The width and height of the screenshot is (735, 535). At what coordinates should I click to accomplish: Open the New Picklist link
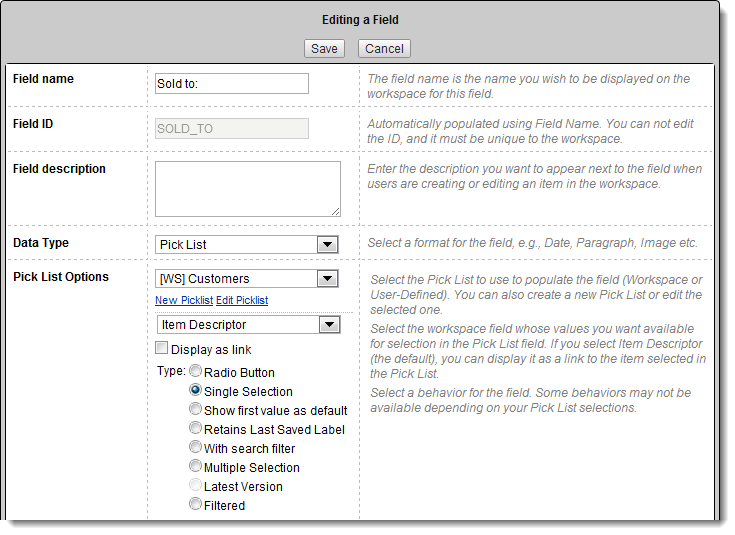tap(184, 300)
